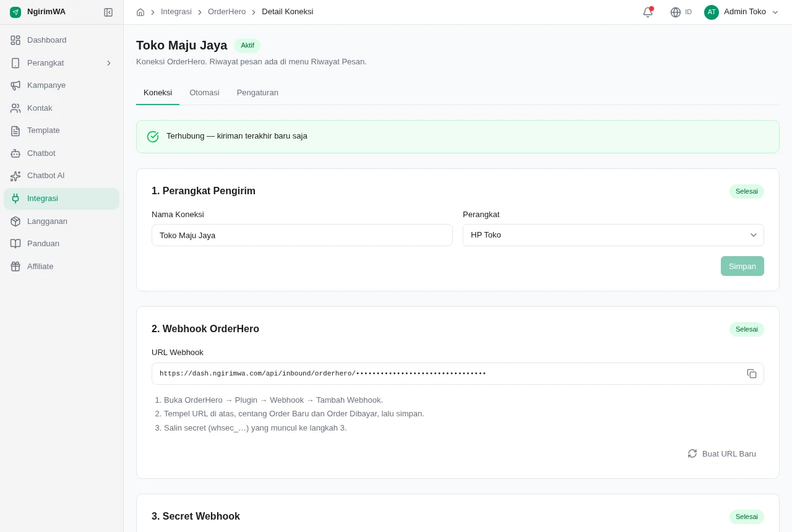Go to home via breadcrumb icon
This screenshot has height=532, width=792.
[x=140, y=12]
